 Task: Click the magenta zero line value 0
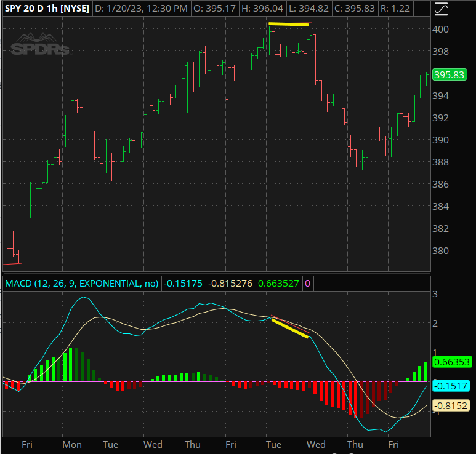[307, 283]
